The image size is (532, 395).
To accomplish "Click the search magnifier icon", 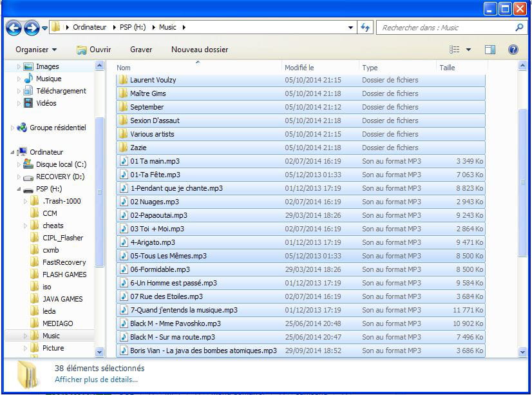I will pyautogui.click(x=519, y=28).
